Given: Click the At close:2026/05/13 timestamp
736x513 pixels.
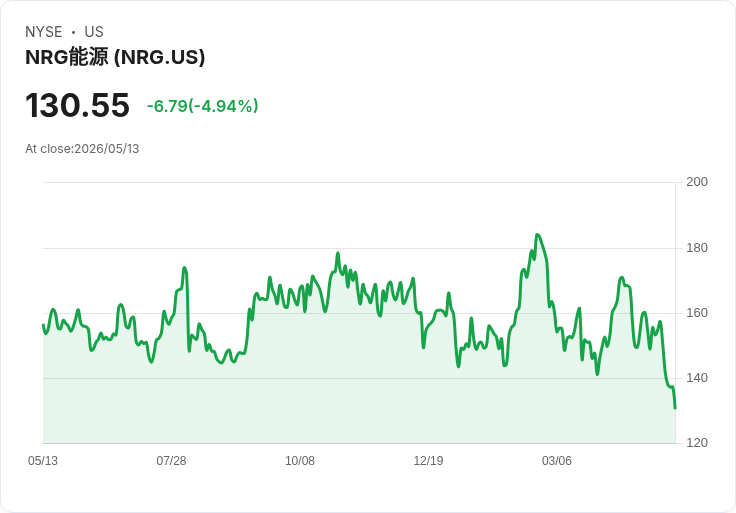Looking at the screenshot, I should click(x=82, y=149).
